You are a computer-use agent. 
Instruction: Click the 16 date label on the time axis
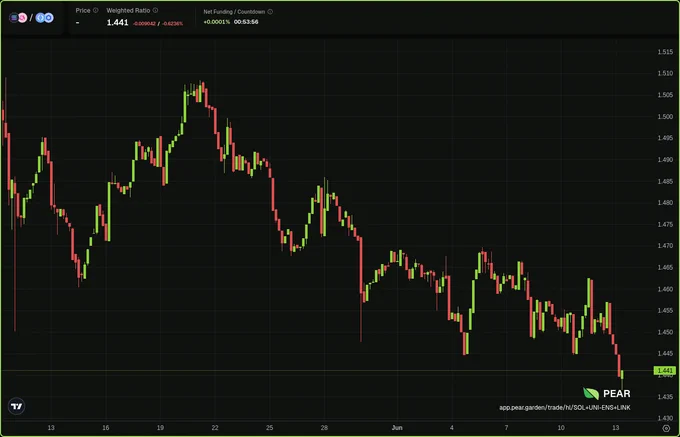coord(106,428)
